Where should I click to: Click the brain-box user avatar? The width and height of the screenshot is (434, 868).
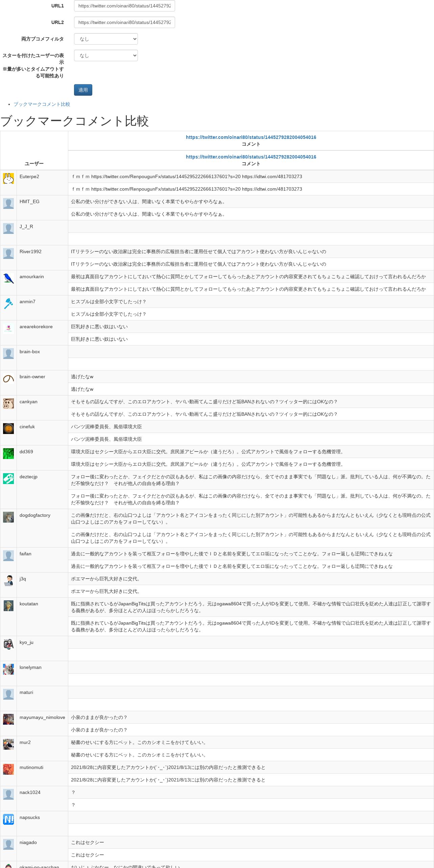tap(8, 354)
